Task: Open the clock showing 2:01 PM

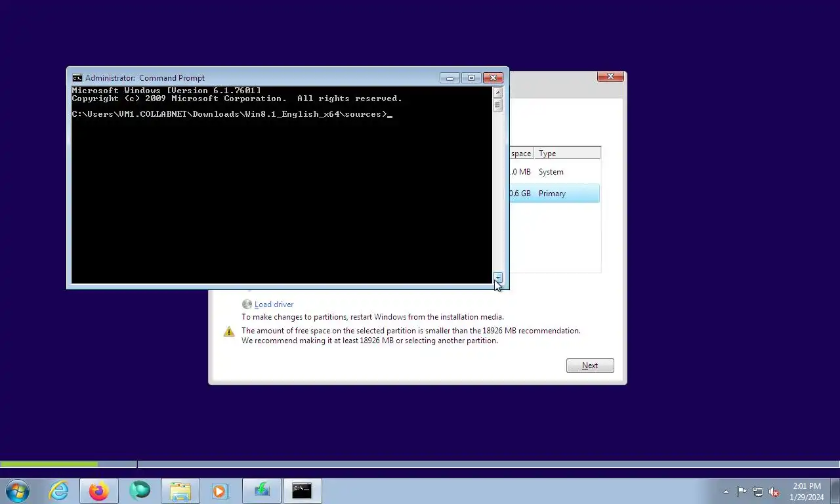Action: coord(807,492)
